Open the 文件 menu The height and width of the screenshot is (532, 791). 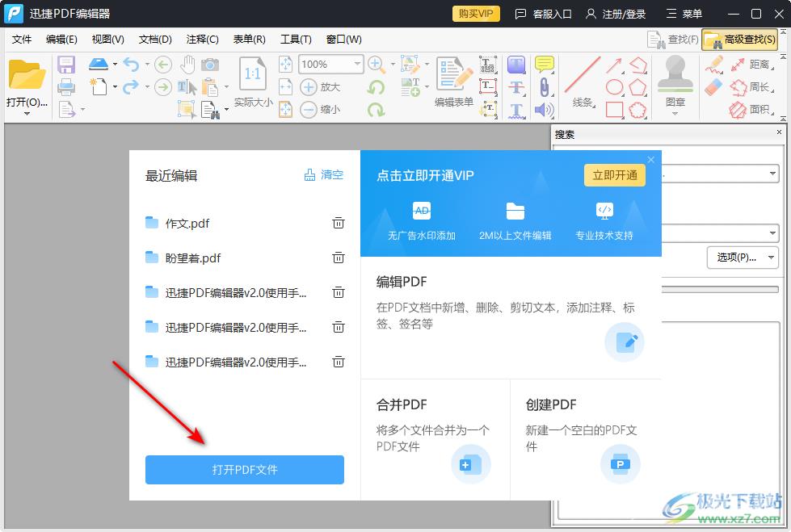[x=22, y=40]
